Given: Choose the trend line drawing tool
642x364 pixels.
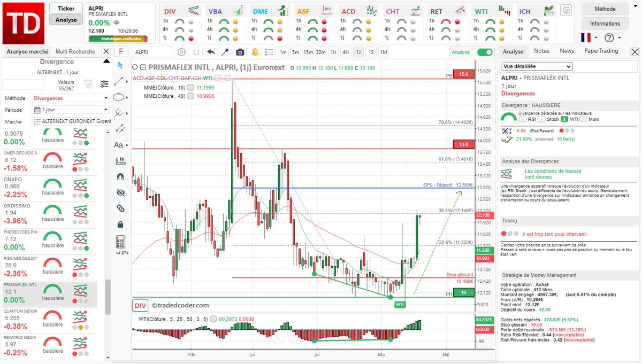Looking at the screenshot, I should pos(120,81).
